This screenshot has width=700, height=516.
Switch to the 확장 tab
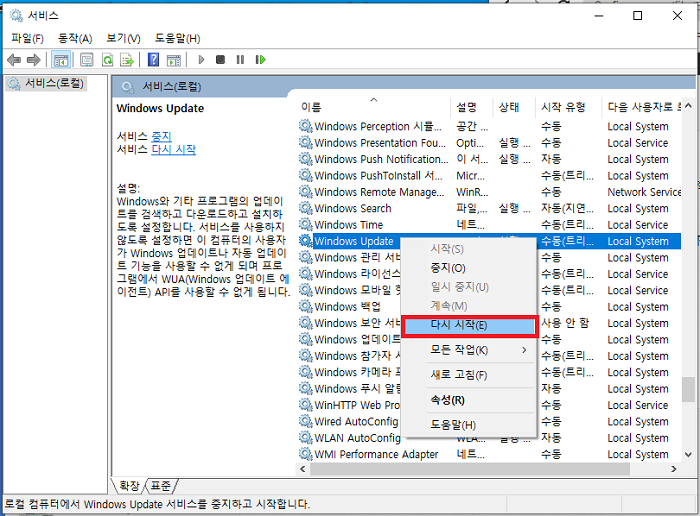click(x=129, y=485)
